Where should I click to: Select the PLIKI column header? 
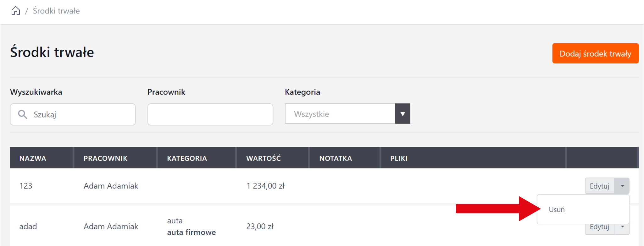(x=399, y=158)
